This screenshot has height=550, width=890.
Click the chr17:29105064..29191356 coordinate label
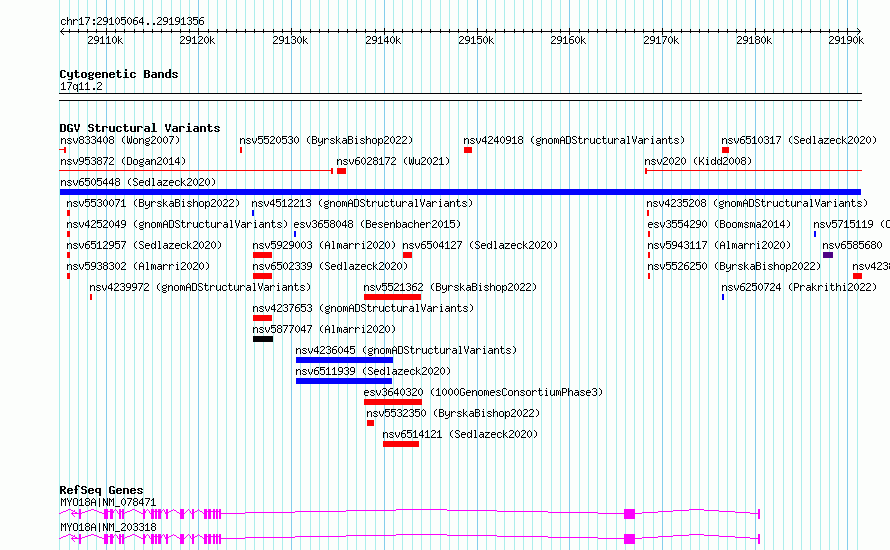click(x=132, y=21)
